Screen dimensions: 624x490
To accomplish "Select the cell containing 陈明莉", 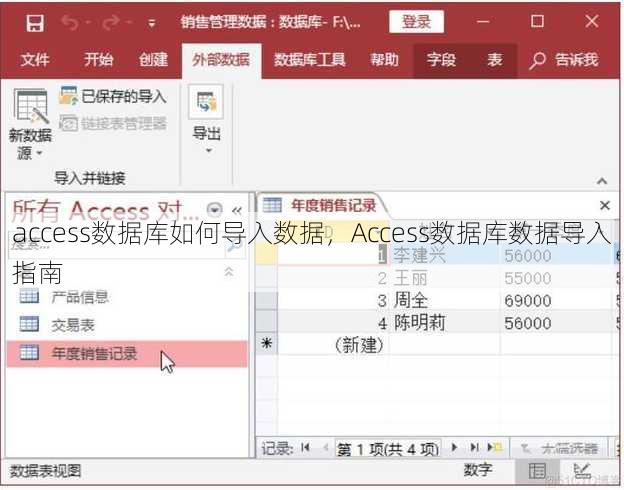I will click(x=444, y=322).
